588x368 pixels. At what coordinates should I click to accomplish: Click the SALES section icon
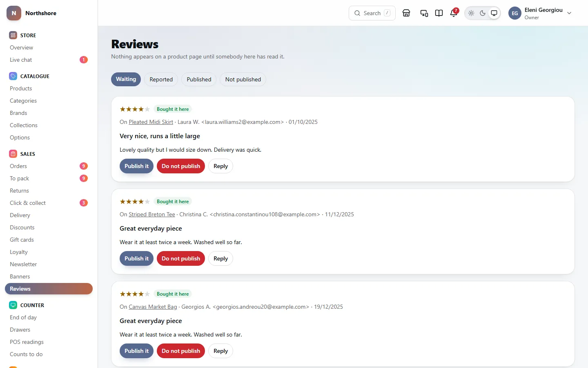tap(13, 154)
